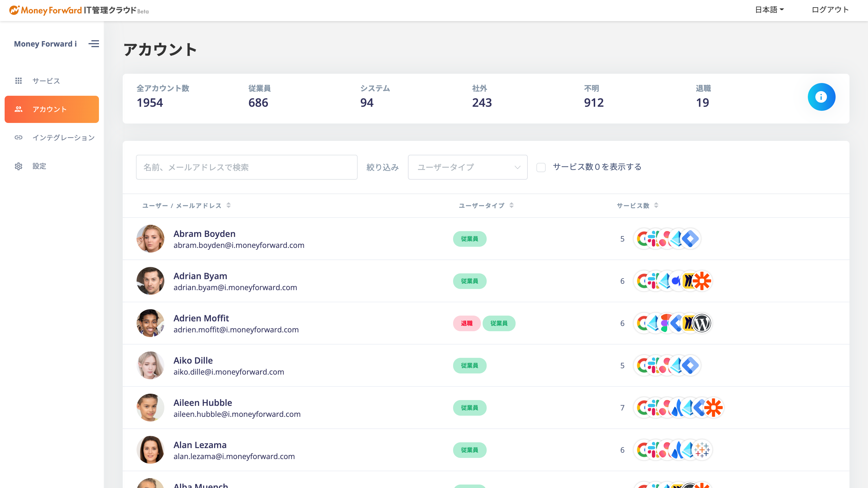Focus the name/email search field
The image size is (868, 488).
246,167
